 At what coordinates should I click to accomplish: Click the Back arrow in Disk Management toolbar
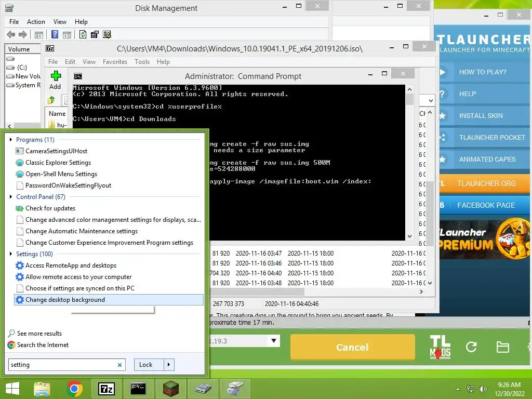click(x=11, y=34)
